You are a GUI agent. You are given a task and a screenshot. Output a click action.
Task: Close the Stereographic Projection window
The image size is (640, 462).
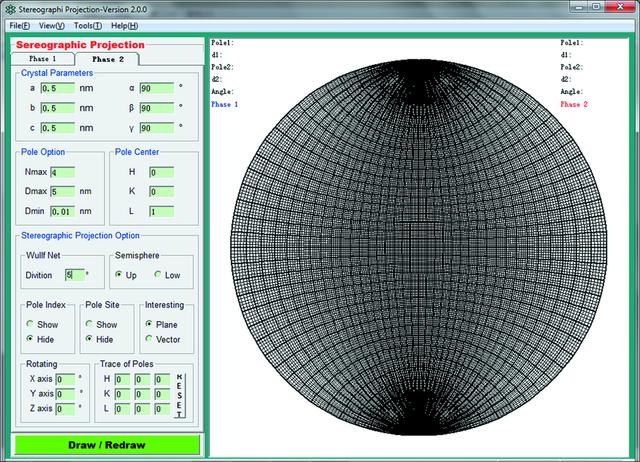[620, 7]
